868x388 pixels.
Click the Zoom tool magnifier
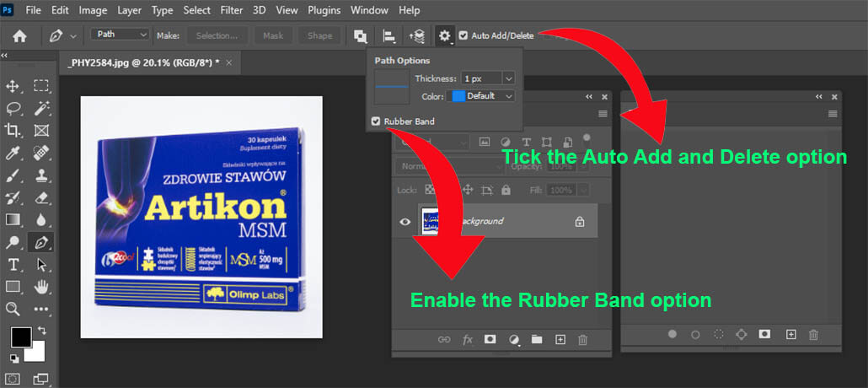tap(12, 309)
